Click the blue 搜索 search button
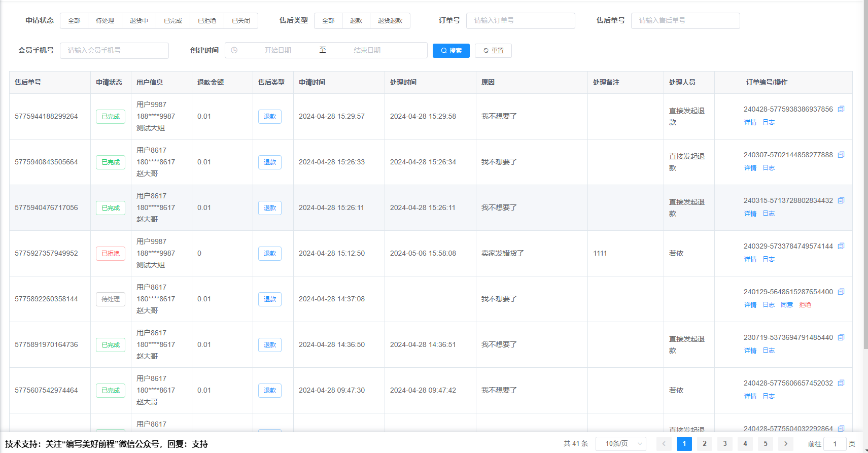Screen dimensions: 868x453 pos(451,51)
